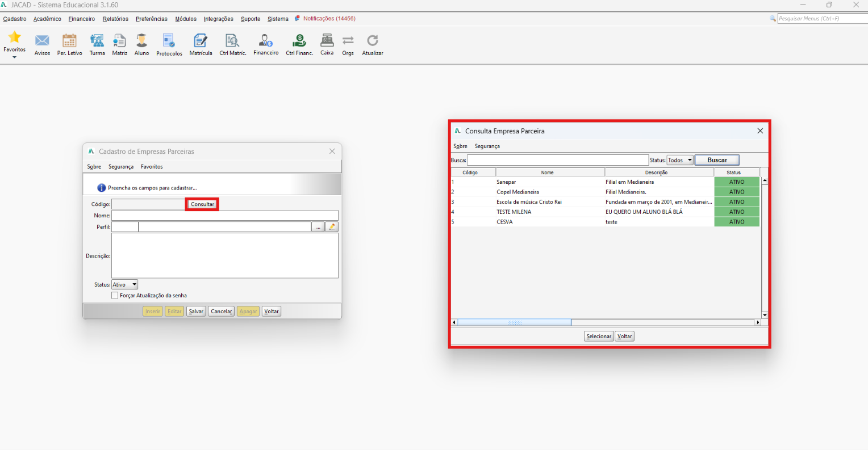The image size is (868, 450).
Task: Click the horizontal scrollbar in results table
Action: (x=606, y=322)
